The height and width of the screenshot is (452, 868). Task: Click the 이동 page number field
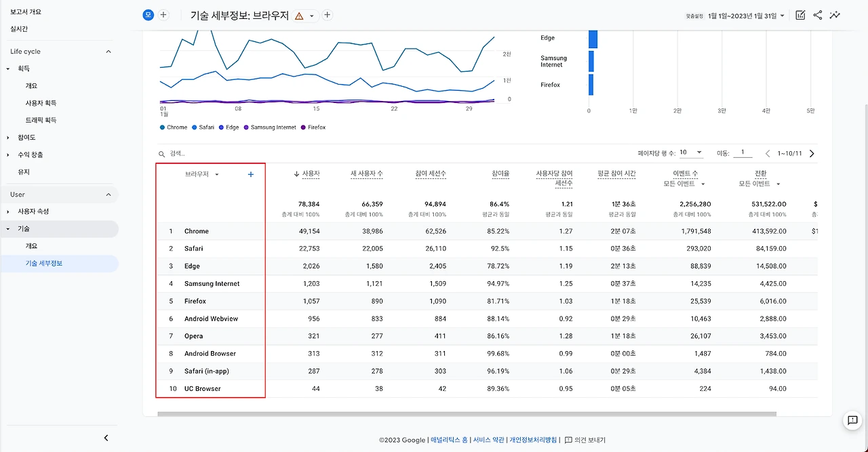pyautogui.click(x=742, y=153)
